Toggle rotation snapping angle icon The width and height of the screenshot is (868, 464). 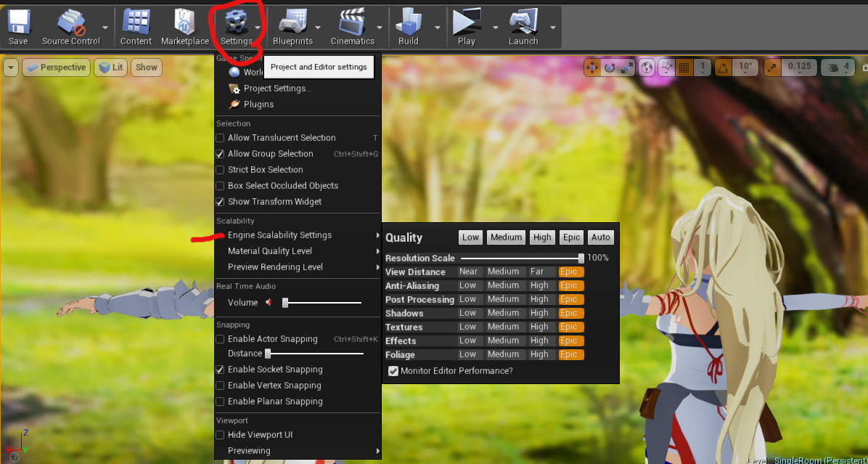[x=723, y=68]
